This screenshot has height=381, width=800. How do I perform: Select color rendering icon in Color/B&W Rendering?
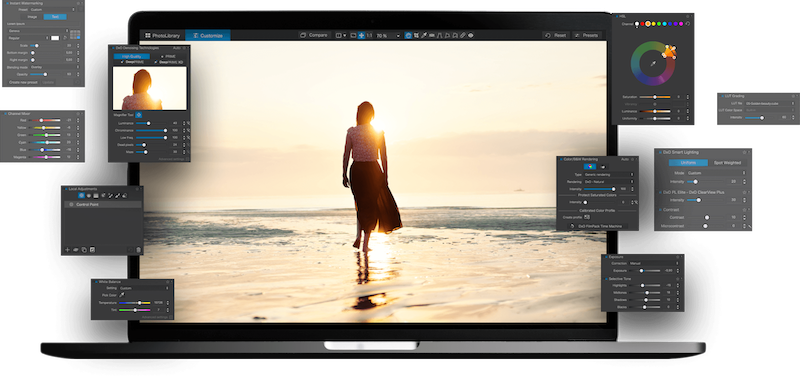pyautogui.click(x=590, y=166)
